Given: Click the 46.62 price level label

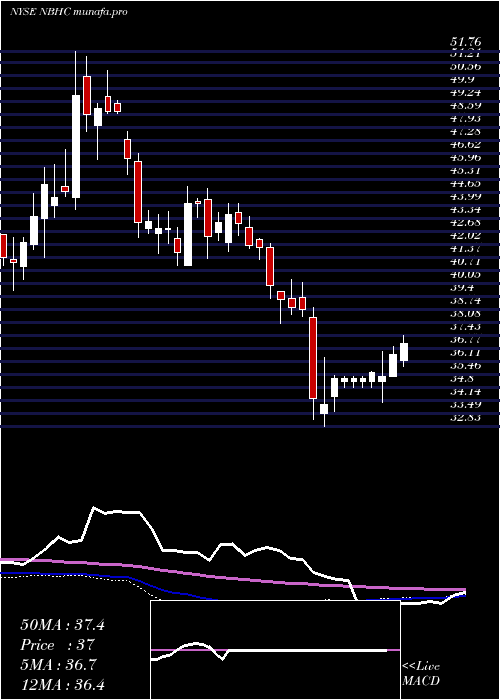Looking at the screenshot, I should (466, 144).
